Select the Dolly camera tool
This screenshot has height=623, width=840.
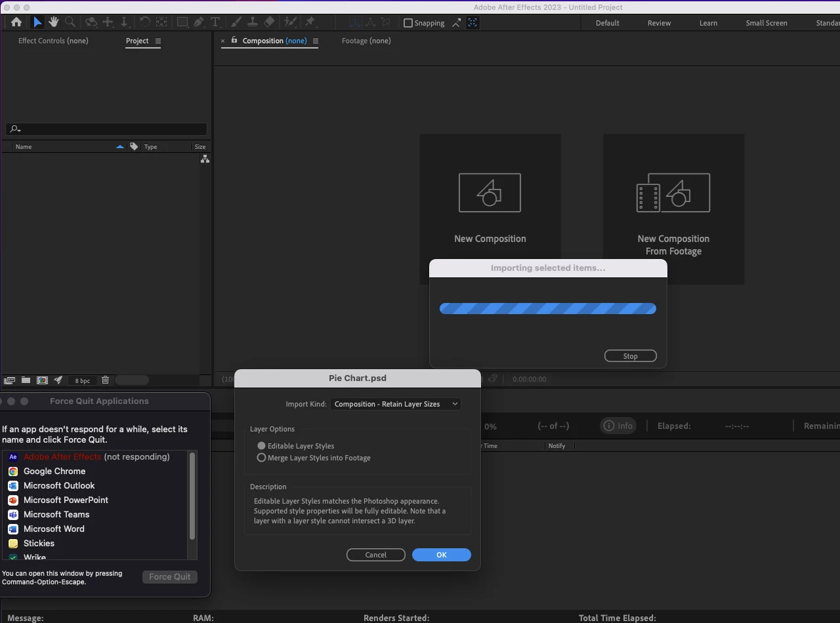(x=124, y=22)
